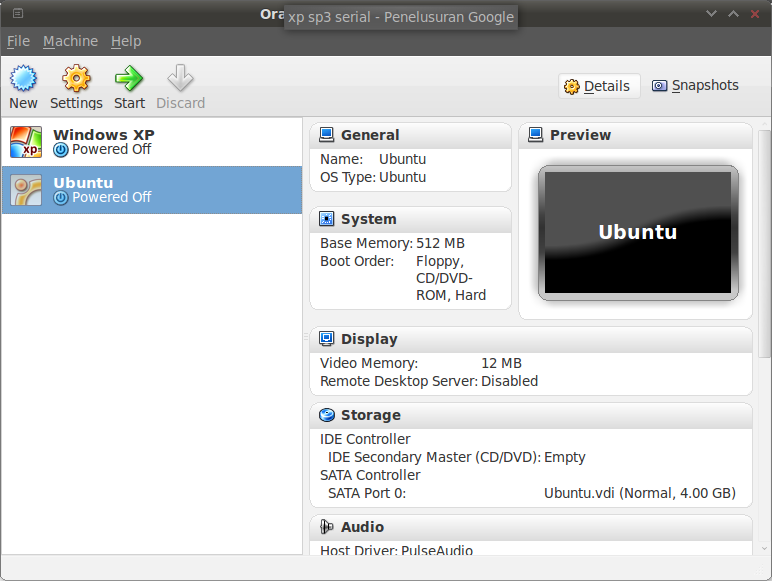Click the 'Boot Order:' label
Screen dimensions: 772x581
pos(357,261)
